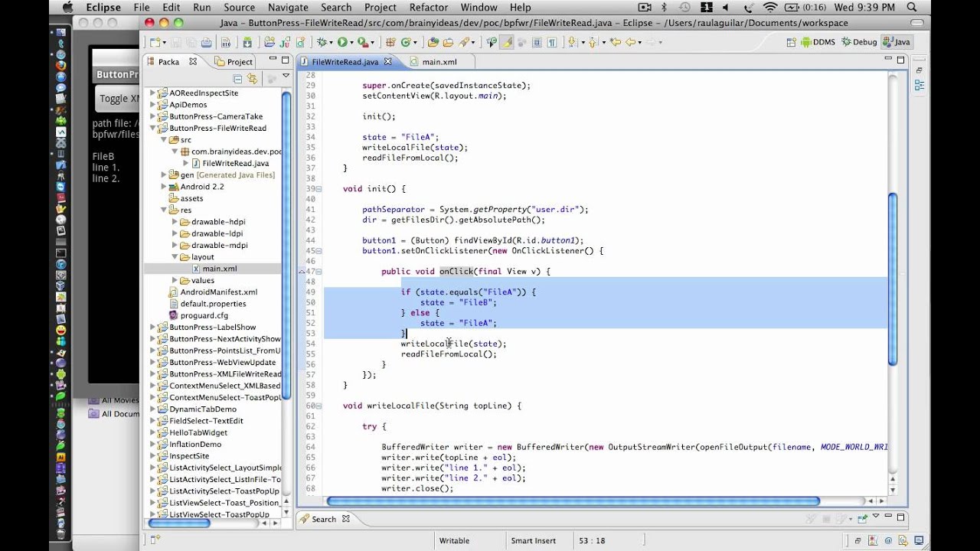The image size is (980, 551).
Task: Click the Open Type icon
Action: (x=433, y=42)
